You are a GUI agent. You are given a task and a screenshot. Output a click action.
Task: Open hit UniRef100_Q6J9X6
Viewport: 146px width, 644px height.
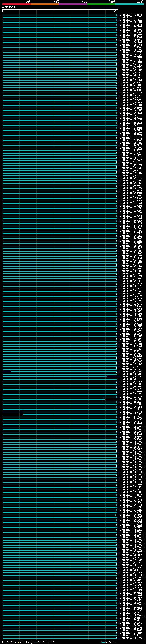point(131,90)
